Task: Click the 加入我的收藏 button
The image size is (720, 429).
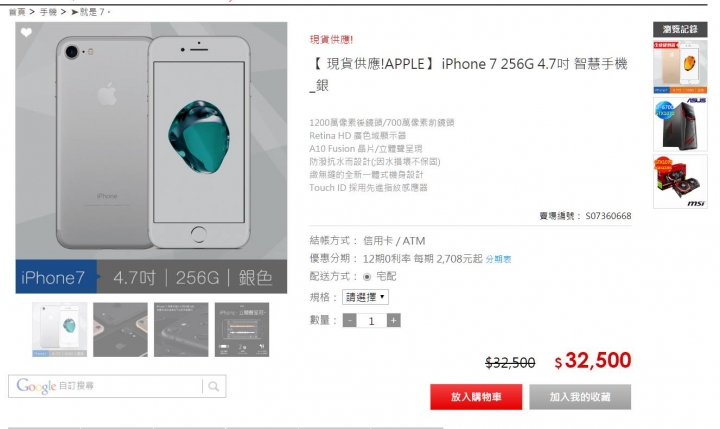Action: [580, 397]
